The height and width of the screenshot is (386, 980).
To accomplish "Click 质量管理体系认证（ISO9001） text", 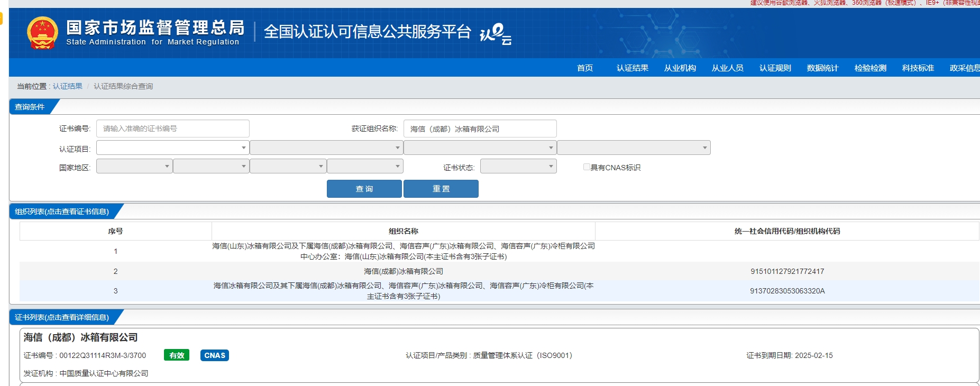I will coord(523,355).
